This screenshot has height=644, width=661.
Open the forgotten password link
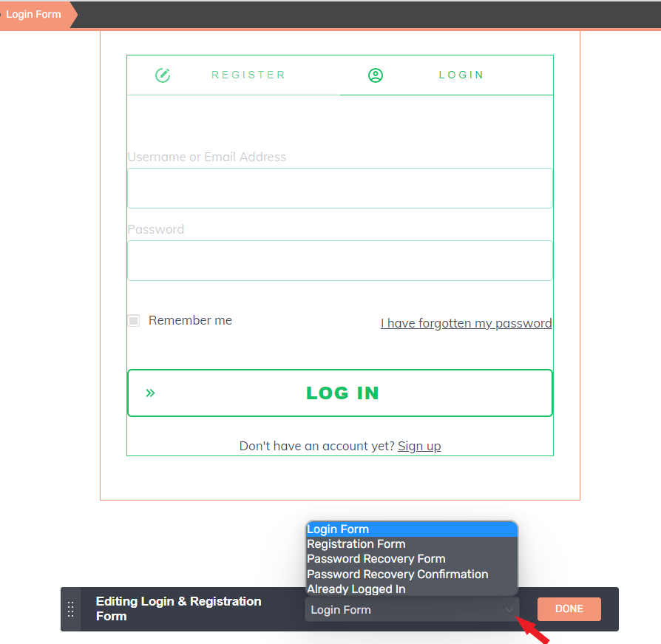[x=467, y=323]
